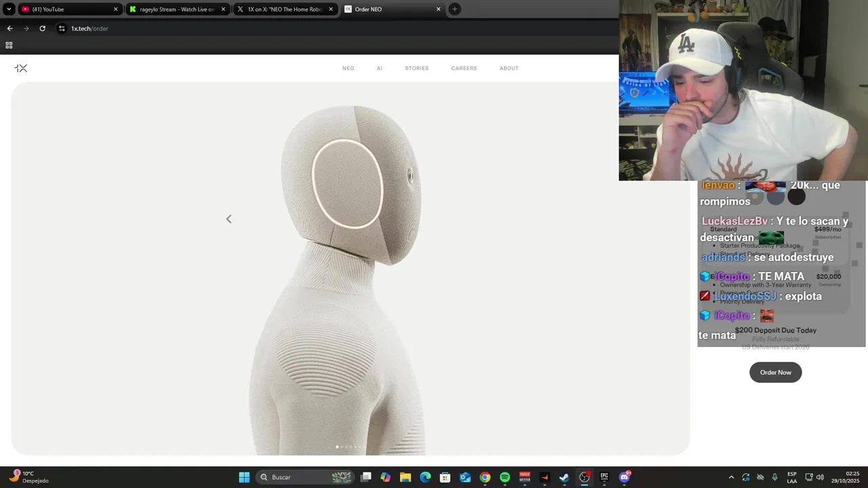Viewport: 868px width, 488px height.
Task: Show previous robot image with left chevron
Action: click(x=229, y=219)
